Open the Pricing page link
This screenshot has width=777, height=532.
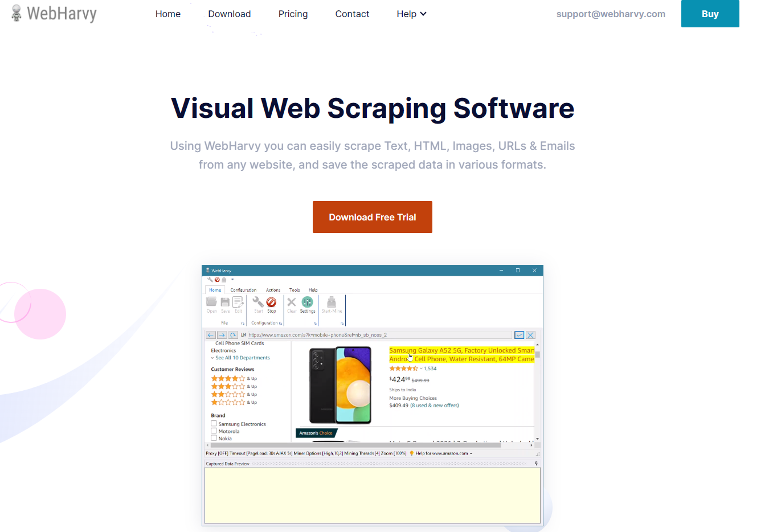pos(293,14)
